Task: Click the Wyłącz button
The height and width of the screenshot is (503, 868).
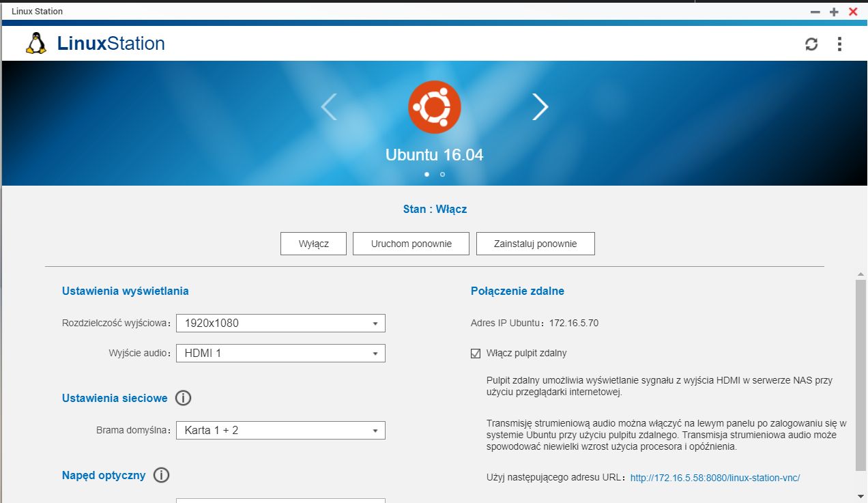Action: pyautogui.click(x=314, y=244)
